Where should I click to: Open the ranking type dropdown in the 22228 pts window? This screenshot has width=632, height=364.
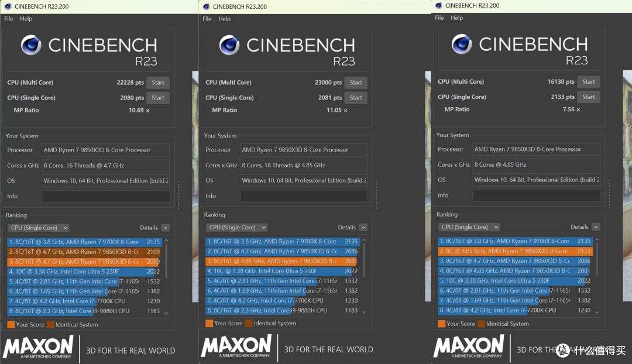tap(38, 228)
